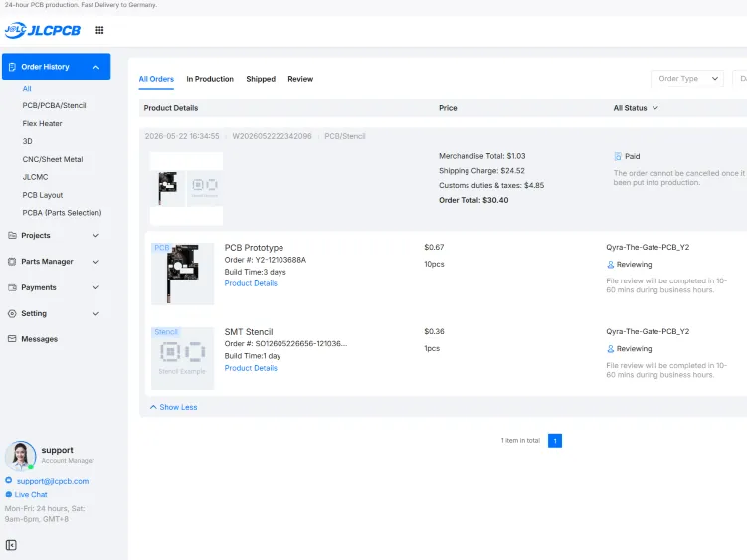
Task: Collapse the Order History section chevron
Action: 96,67
